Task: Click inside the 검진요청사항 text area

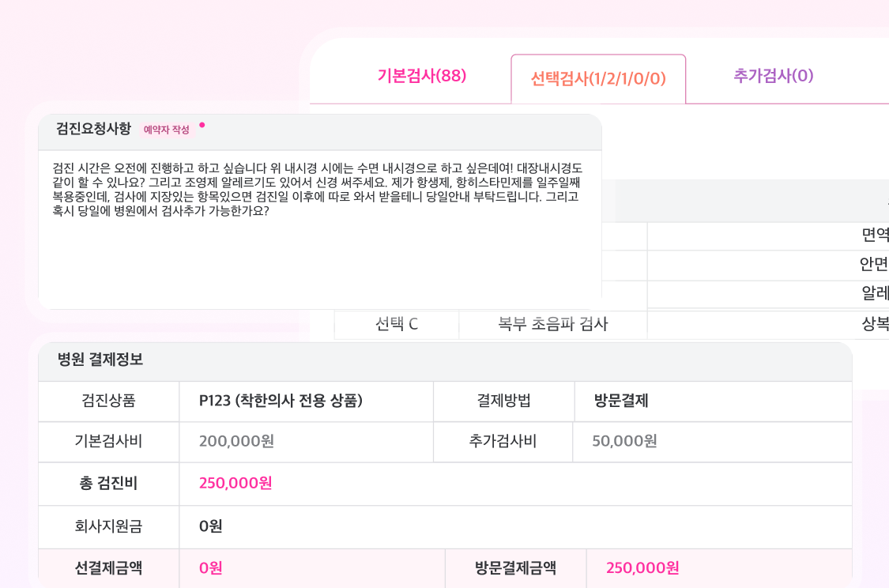Action: [320, 230]
